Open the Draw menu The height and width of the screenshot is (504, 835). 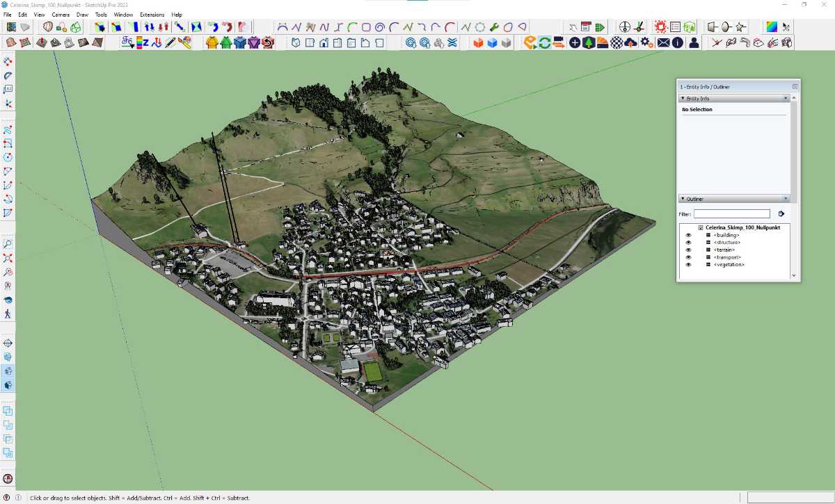coord(82,15)
